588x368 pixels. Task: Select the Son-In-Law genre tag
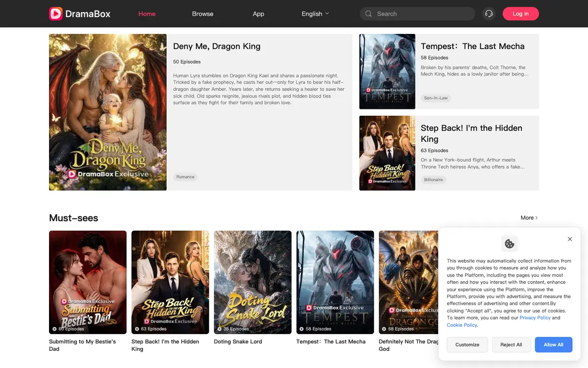(x=436, y=98)
